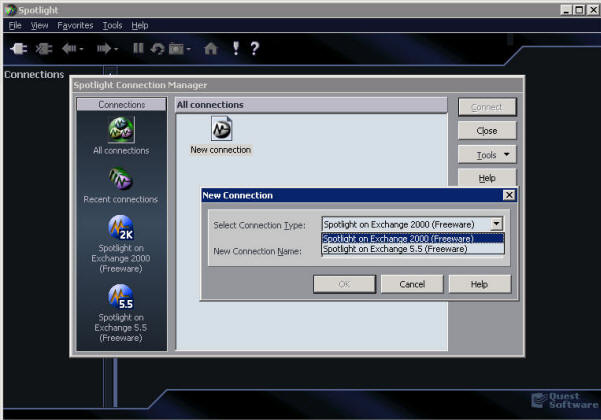
Task: Select the All connections sidebar icon
Action: pos(121,130)
